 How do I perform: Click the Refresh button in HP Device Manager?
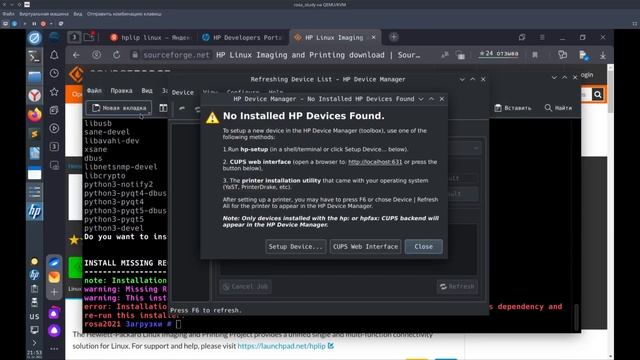(x=457, y=287)
